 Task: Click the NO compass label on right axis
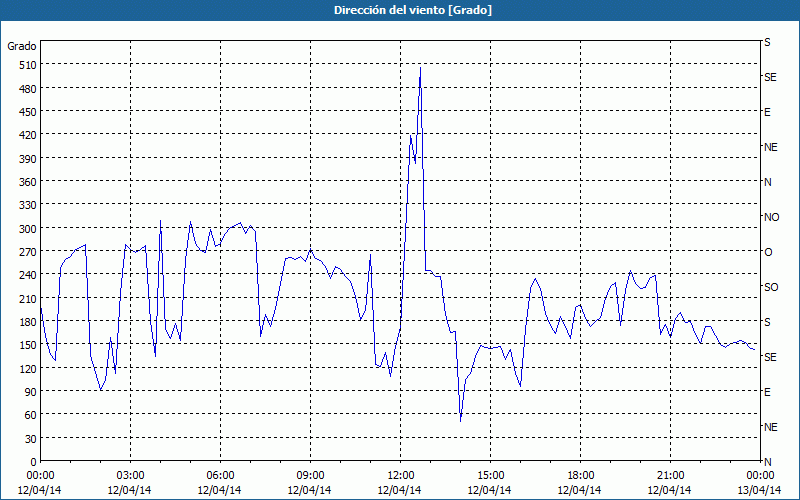coord(772,217)
